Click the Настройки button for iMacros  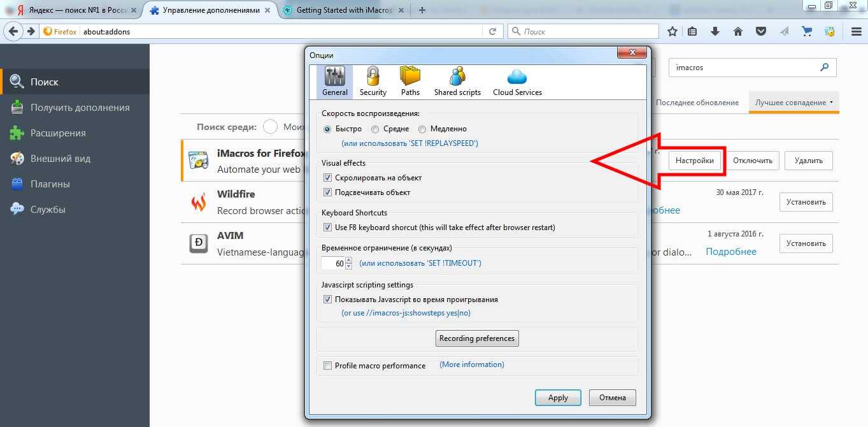(695, 161)
